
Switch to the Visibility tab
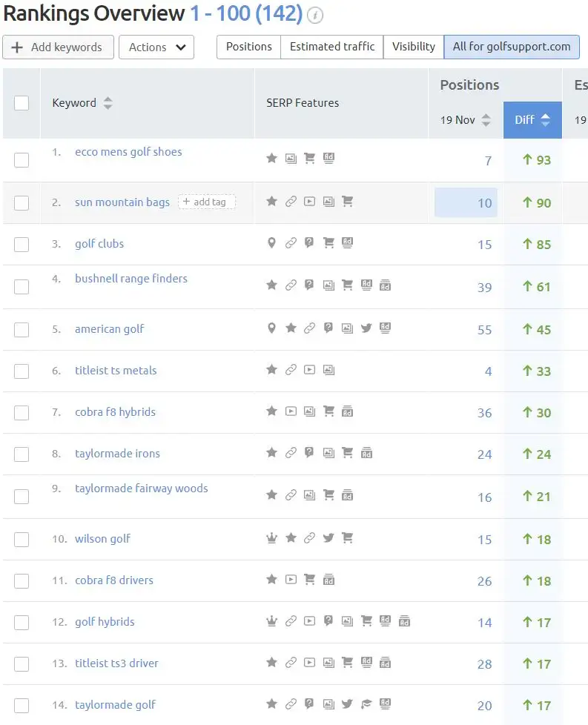(414, 47)
